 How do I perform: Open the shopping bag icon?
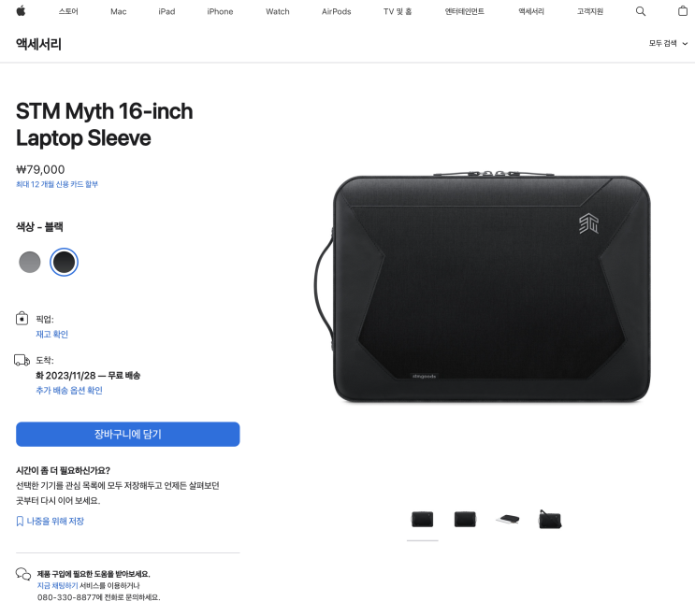click(x=683, y=11)
